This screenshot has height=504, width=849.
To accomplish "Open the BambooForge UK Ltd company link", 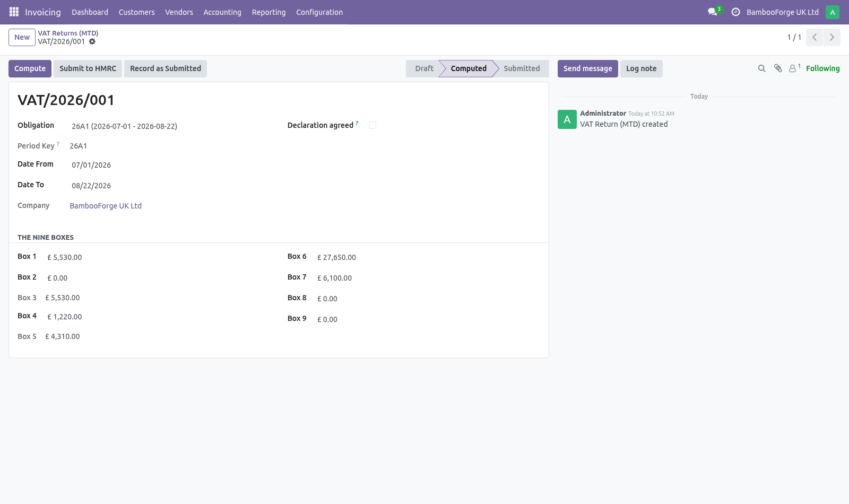I will pyautogui.click(x=106, y=206).
